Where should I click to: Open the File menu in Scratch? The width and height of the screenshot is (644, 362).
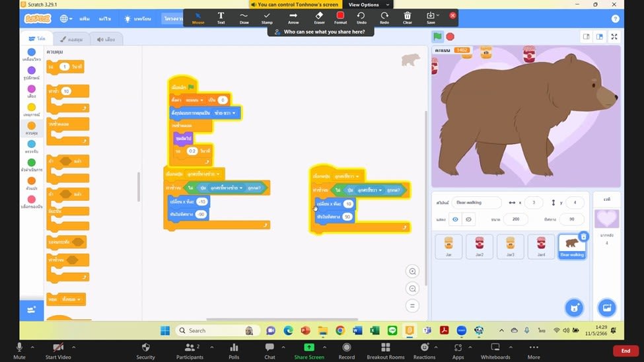pos(85,18)
